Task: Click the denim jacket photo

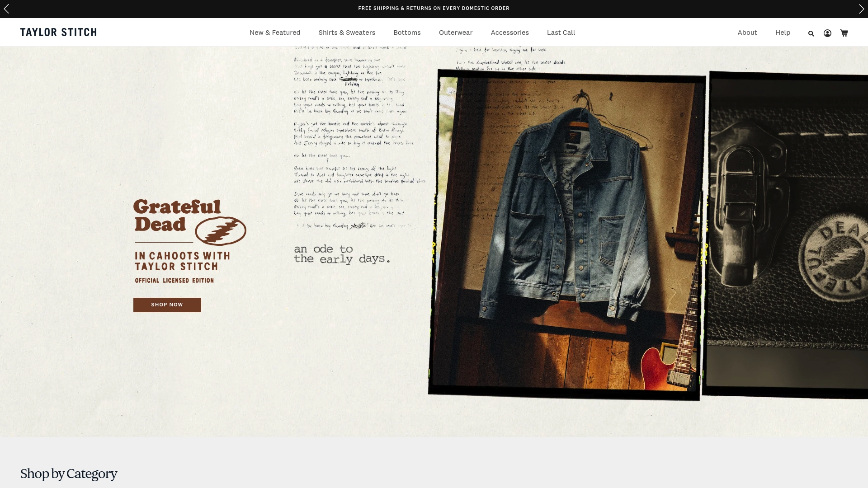Action: coord(566,235)
